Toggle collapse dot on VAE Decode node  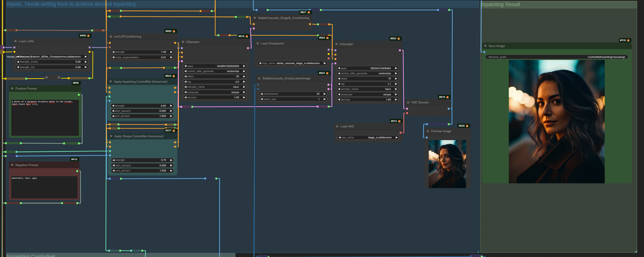click(x=408, y=103)
